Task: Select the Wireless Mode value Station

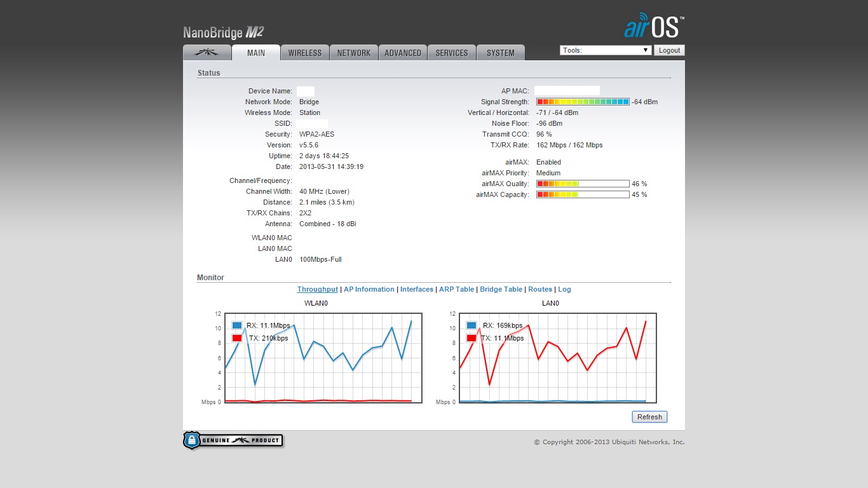Action: point(310,112)
